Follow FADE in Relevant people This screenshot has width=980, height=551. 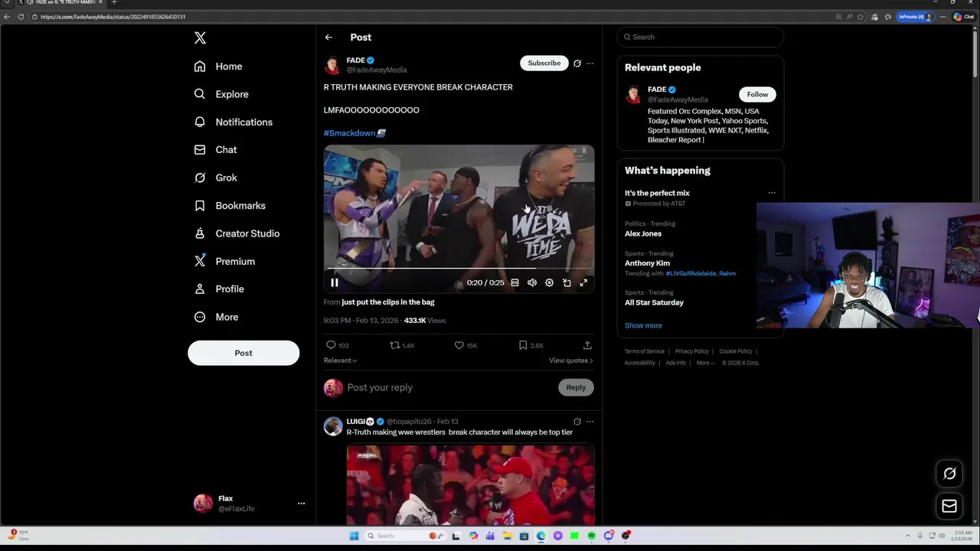[x=757, y=94]
